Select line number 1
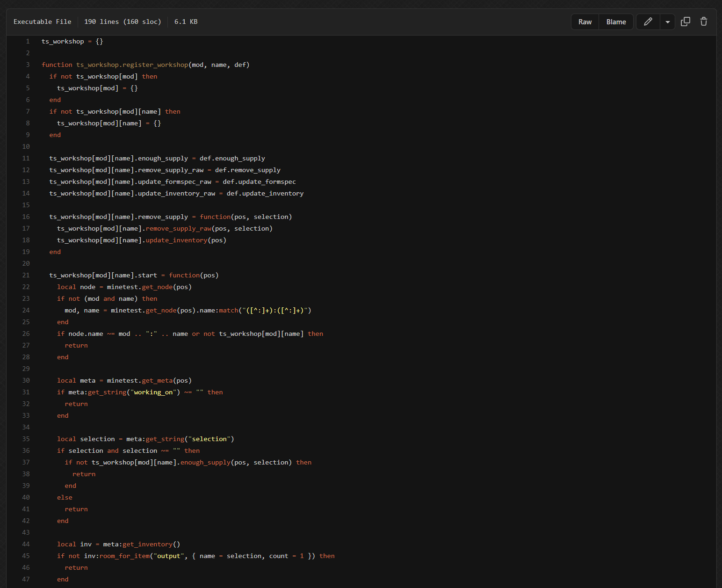Screen dimensions: 722x588 point(28,41)
